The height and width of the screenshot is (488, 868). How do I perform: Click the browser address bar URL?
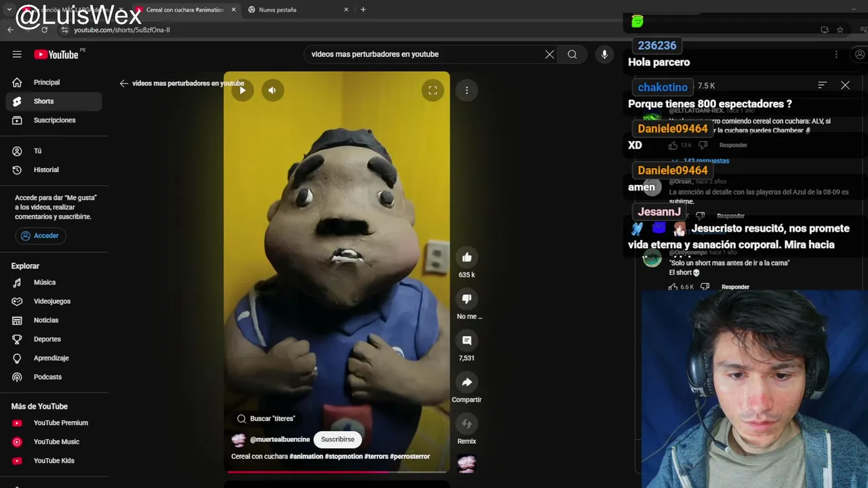coord(122,30)
